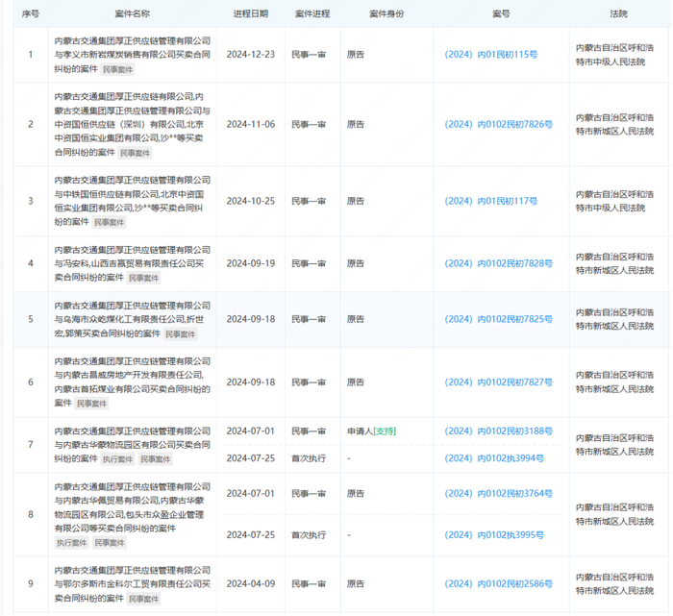Open case link (2024)内0102执3994号
This screenshot has width=673, height=616.
[x=494, y=458]
